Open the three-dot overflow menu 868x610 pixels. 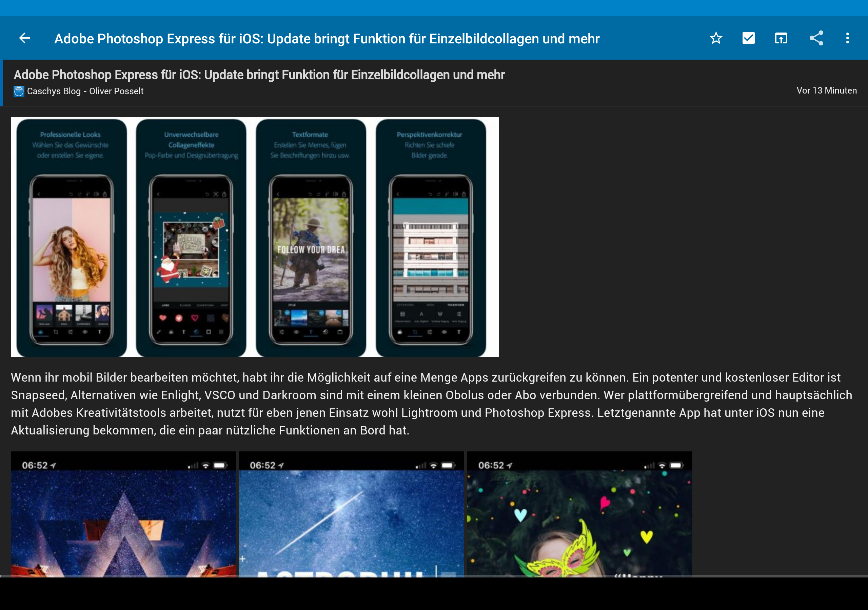click(848, 38)
